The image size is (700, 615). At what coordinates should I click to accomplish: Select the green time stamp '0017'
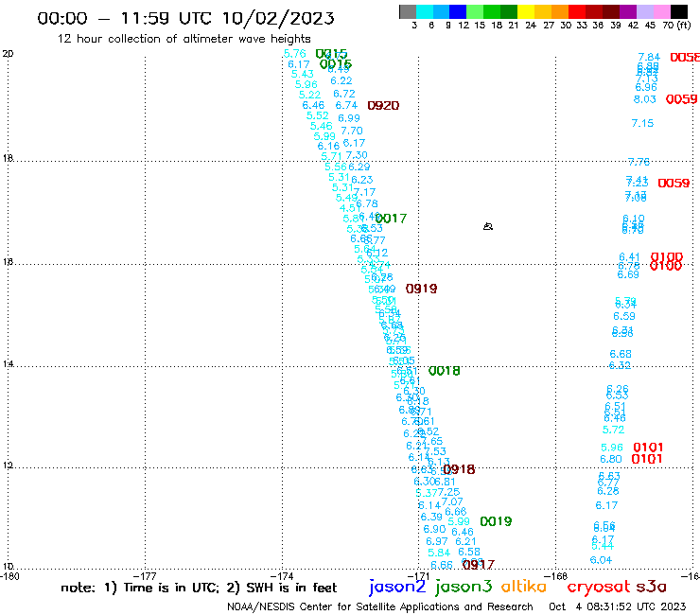point(391,219)
